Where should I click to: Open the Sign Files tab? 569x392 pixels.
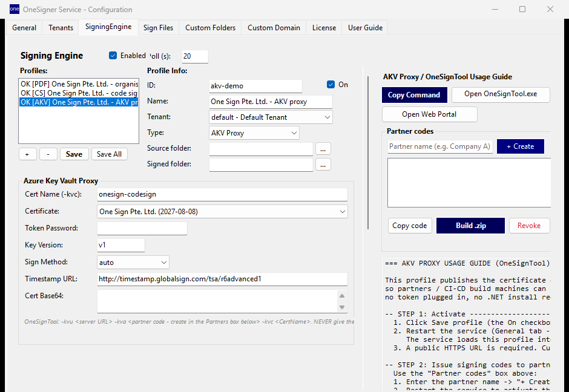(x=158, y=28)
